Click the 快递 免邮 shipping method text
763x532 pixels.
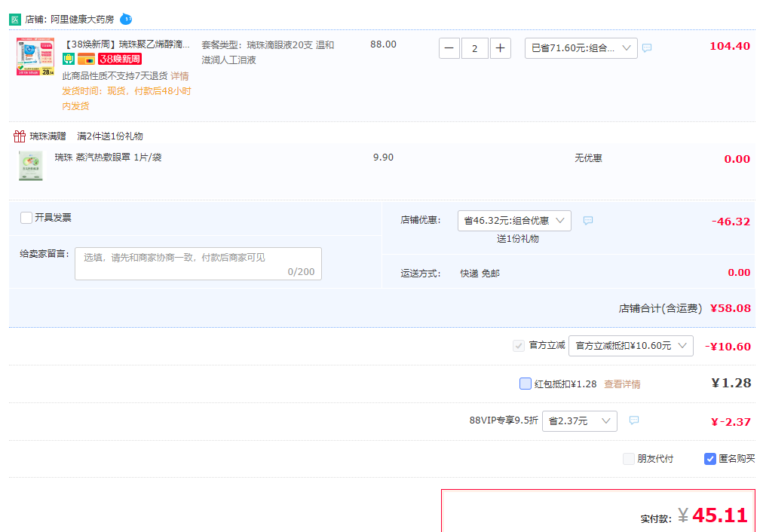click(x=480, y=274)
